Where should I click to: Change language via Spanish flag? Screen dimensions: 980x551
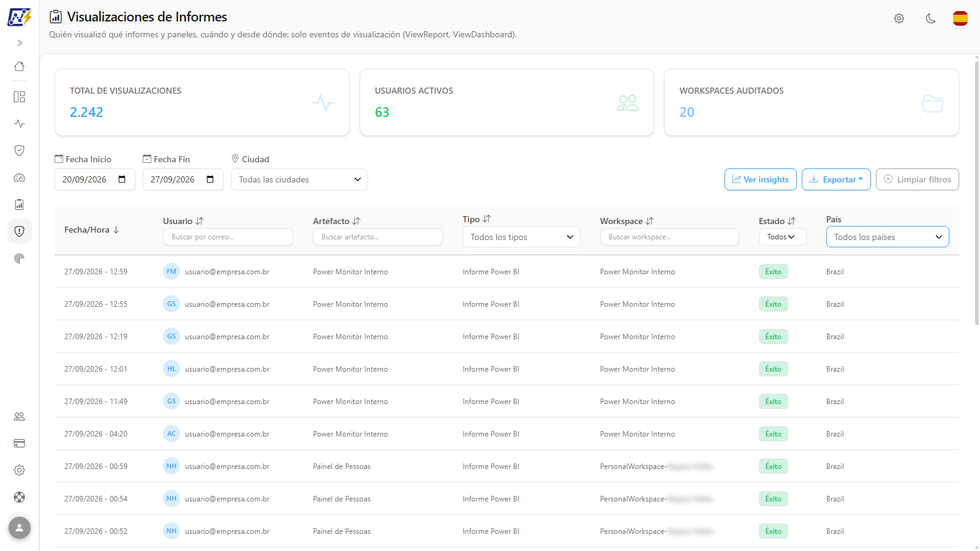coord(960,18)
